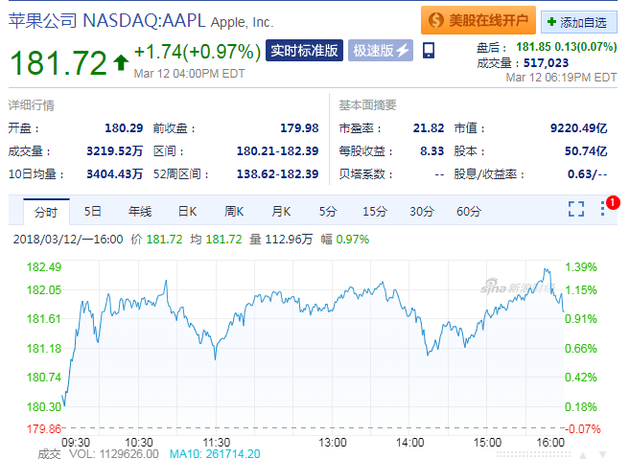Click day range 180.21-182.39
630x459 pixels.
(278, 151)
